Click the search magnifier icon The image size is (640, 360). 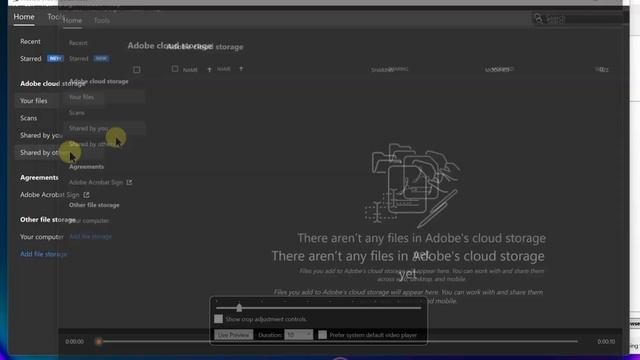[539, 19]
